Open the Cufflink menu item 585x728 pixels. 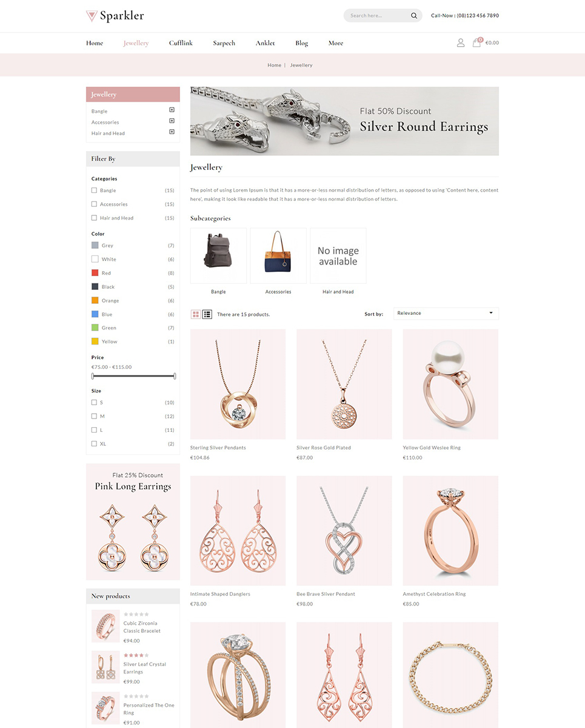pos(181,43)
